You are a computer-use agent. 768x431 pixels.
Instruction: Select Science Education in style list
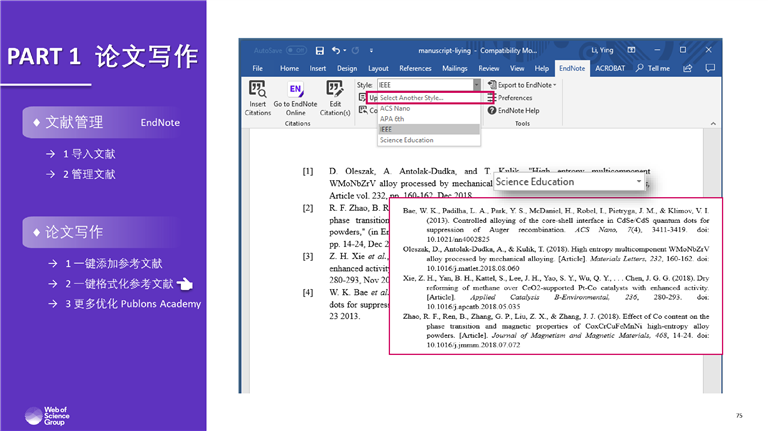click(429, 140)
